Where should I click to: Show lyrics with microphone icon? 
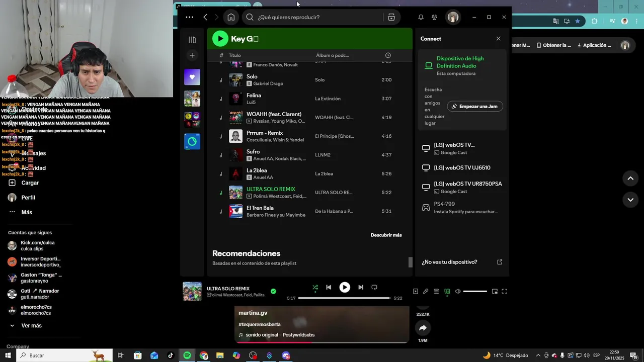(x=426, y=291)
